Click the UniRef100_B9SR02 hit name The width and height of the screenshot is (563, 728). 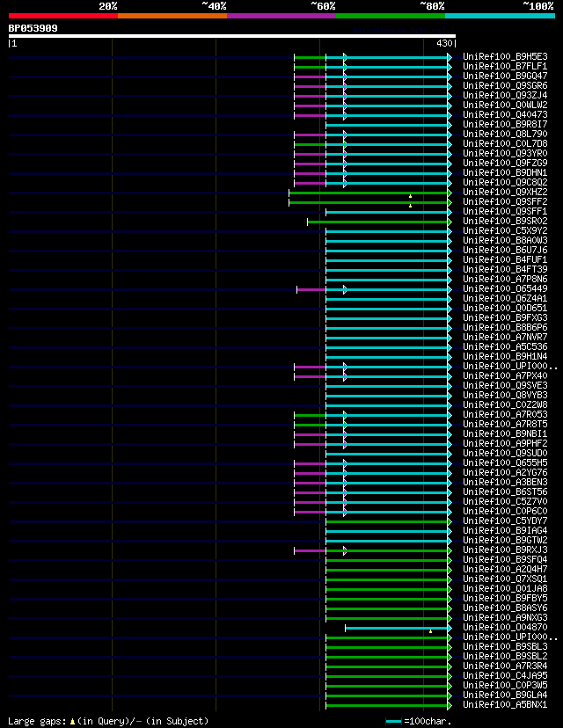(x=506, y=221)
